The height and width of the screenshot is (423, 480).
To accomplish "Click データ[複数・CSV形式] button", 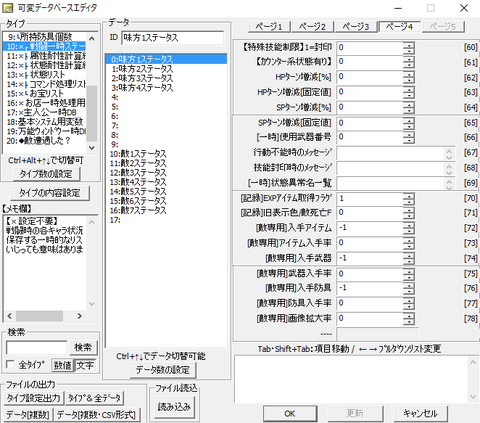I will point(97,415).
